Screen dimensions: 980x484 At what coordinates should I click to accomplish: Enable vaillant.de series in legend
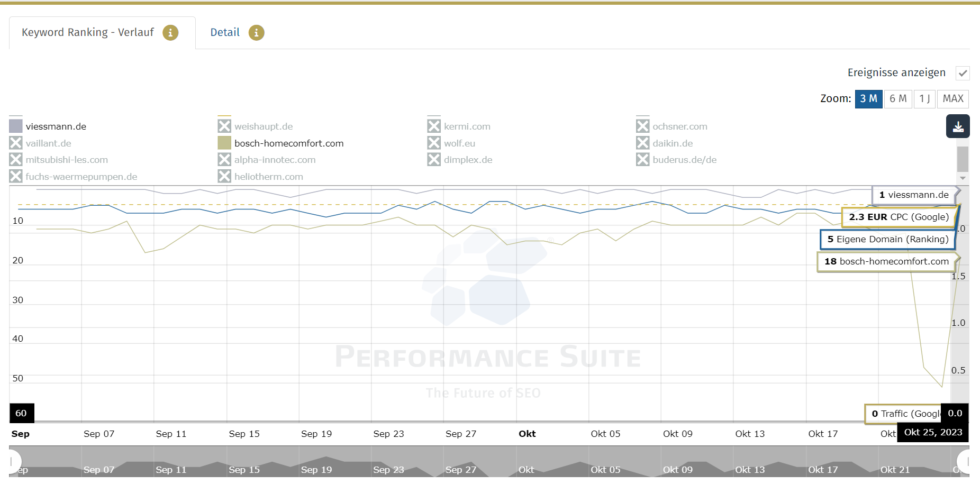click(x=16, y=143)
